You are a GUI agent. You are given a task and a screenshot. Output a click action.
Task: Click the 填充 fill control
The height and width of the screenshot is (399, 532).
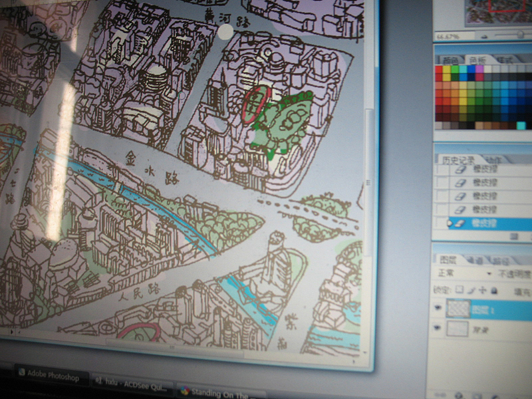click(x=523, y=292)
